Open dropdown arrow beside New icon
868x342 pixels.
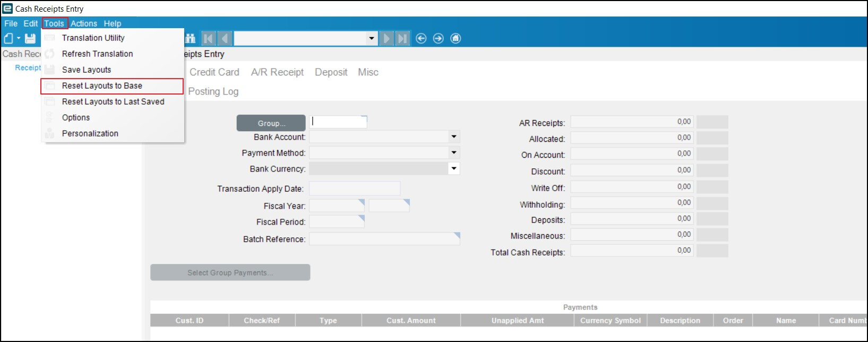point(19,38)
